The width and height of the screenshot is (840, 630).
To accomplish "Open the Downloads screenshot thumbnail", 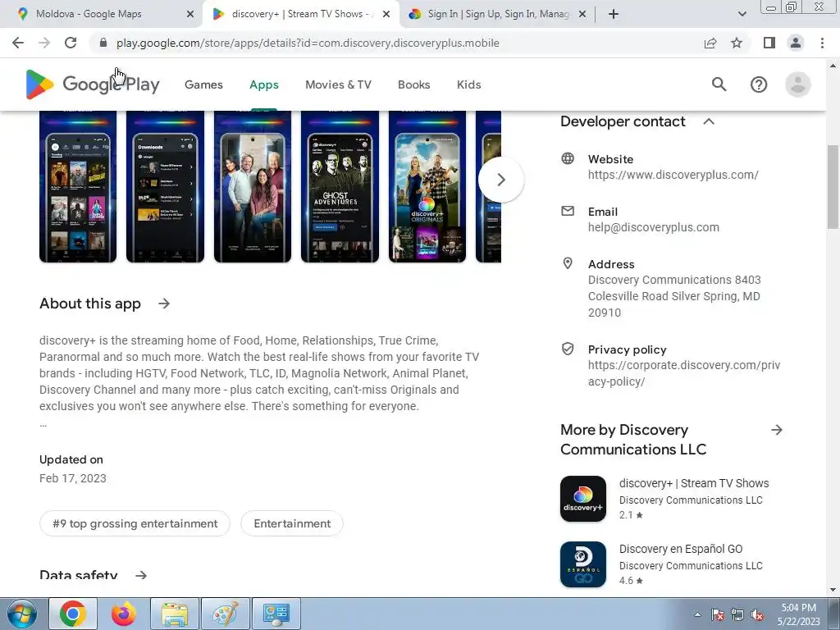I will pos(165,186).
